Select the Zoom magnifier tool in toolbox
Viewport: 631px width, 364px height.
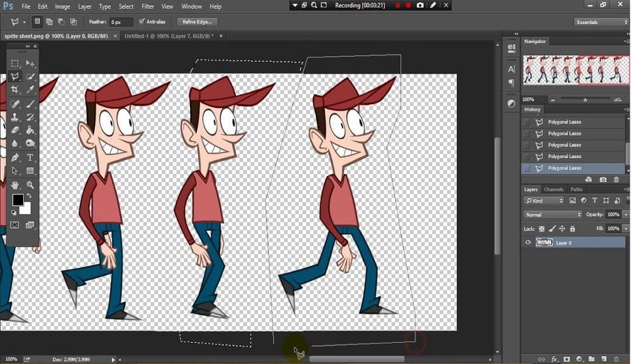[30, 185]
